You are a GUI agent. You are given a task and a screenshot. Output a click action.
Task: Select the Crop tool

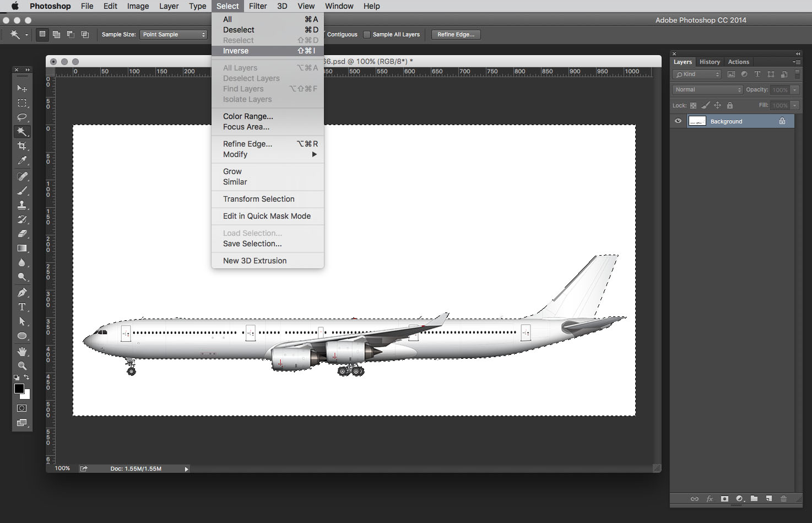click(22, 146)
